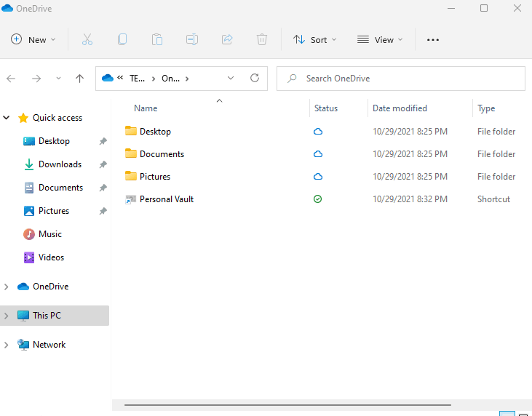This screenshot has width=532, height=416.
Task: Select This PC in navigation pane
Action: (47, 316)
